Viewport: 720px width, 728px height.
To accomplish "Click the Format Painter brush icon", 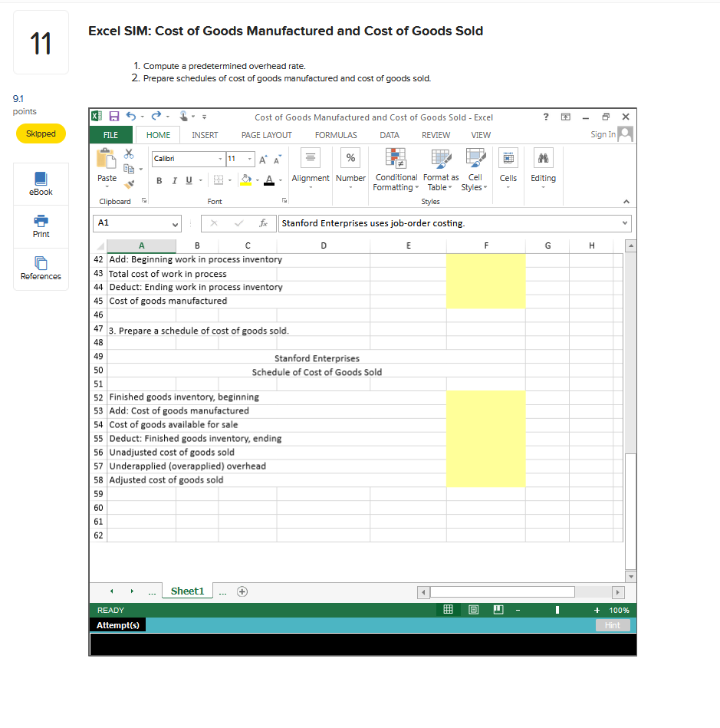I will (x=130, y=184).
